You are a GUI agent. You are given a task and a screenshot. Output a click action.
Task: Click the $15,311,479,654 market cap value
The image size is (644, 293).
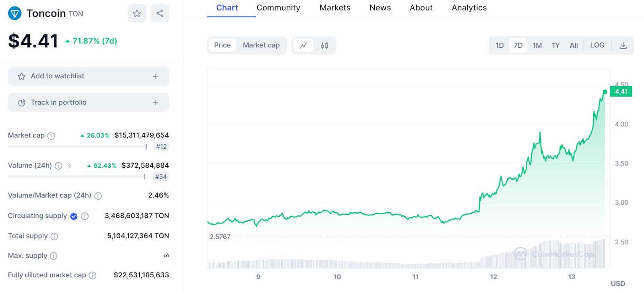click(142, 135)
